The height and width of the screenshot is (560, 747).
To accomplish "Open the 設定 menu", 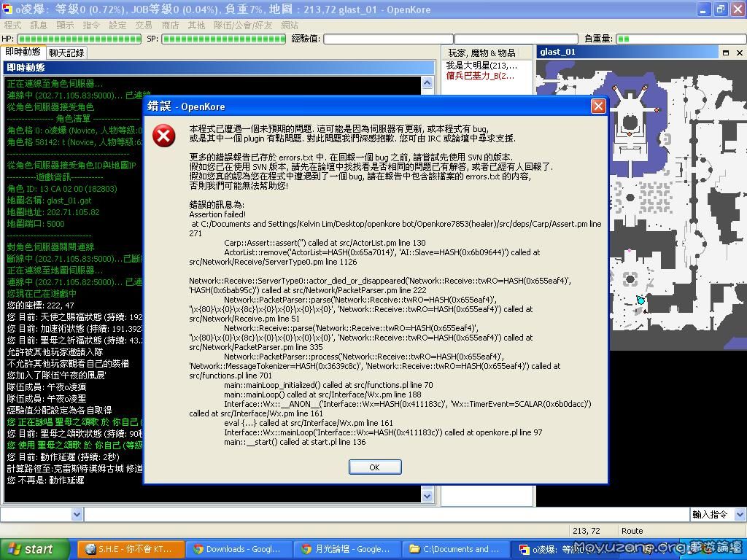I will coord(117,26).
